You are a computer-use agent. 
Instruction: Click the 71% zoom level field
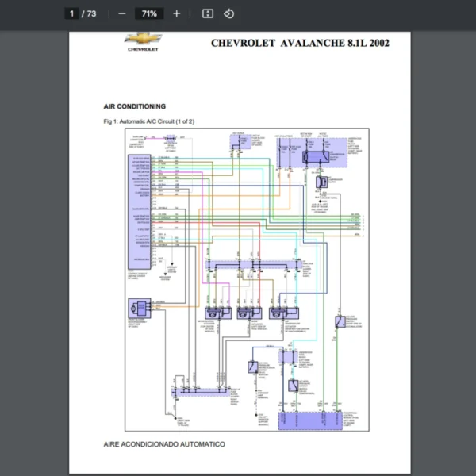[x=148, y=13]
